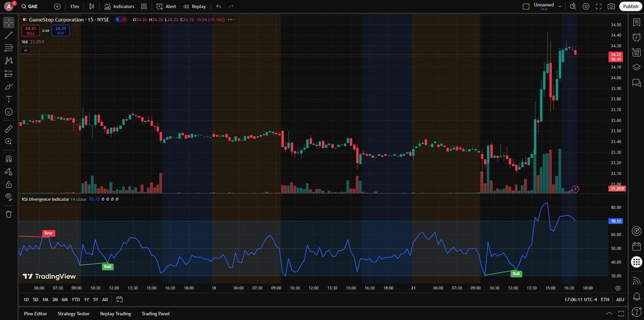Undo the last chart action
This screenshot has height=320, width=644.
tap(218, 6)
